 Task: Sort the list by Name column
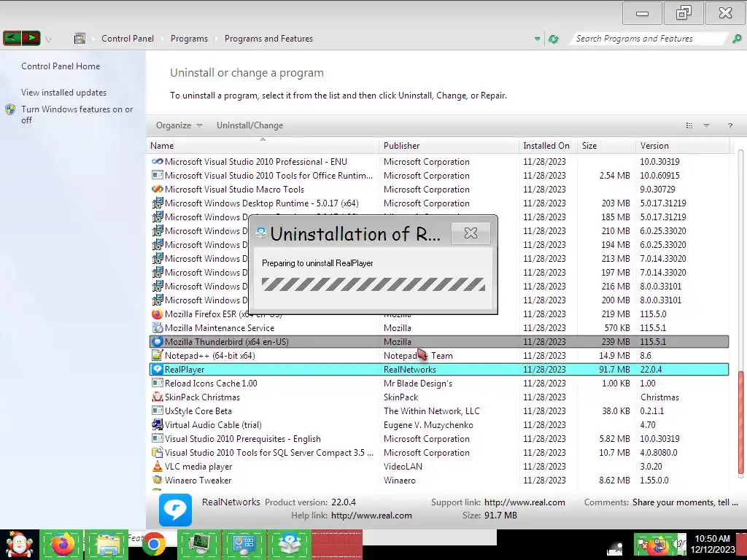click(x=264, y=146)
